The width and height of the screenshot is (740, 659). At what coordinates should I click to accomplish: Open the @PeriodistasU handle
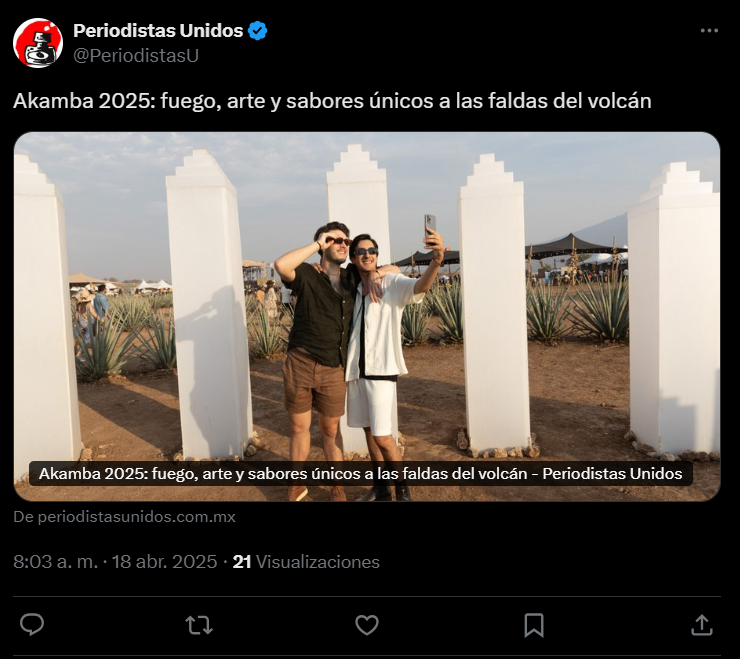(136, 55)
